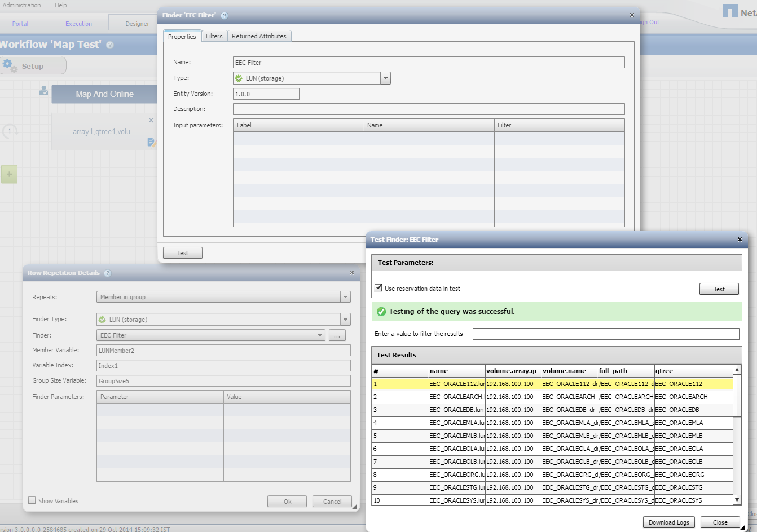Image resolution: width=757 pixels, height=532 pixels.
Task: Click the add row plus icon
Action: 9,174
